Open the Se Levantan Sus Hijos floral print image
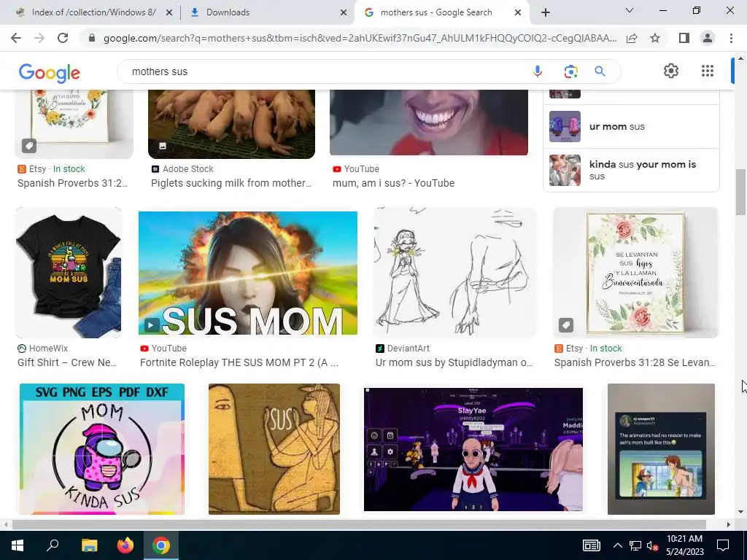Screen dimensions: 747x560 (x=635, y=273)
